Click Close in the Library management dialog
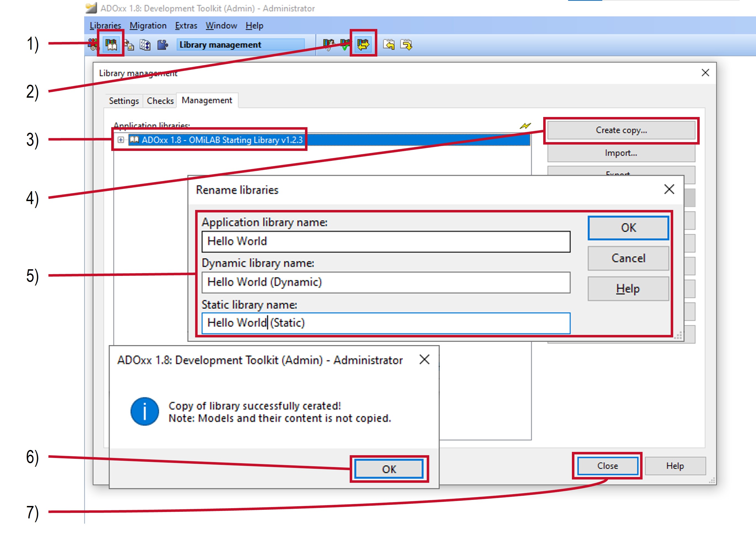This screenshot has height=533, width=756. tap(608, 466)
